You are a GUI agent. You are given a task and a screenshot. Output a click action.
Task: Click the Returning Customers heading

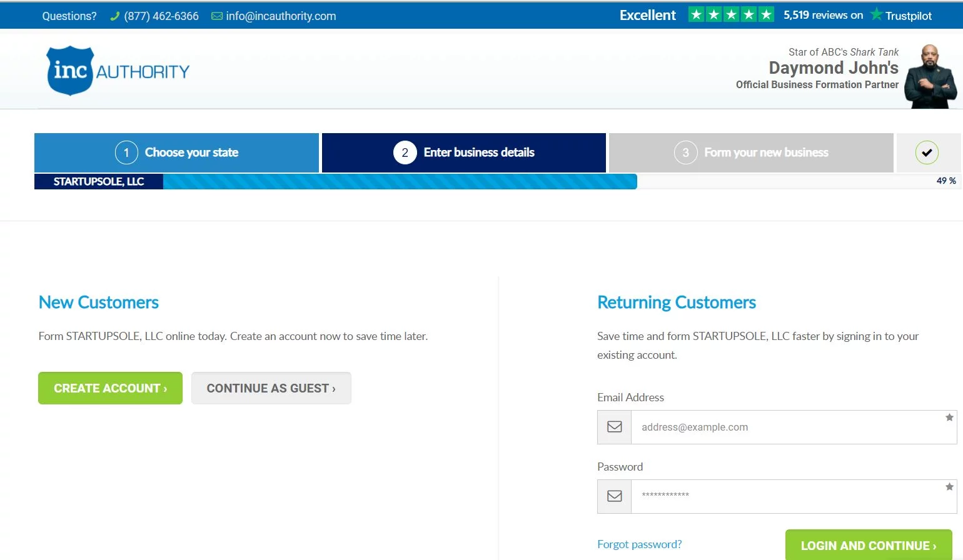(x=677, y=302)
